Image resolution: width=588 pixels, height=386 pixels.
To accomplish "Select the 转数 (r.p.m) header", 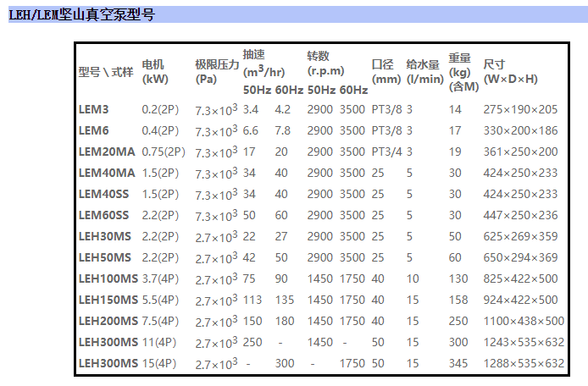I will [330, 62].
